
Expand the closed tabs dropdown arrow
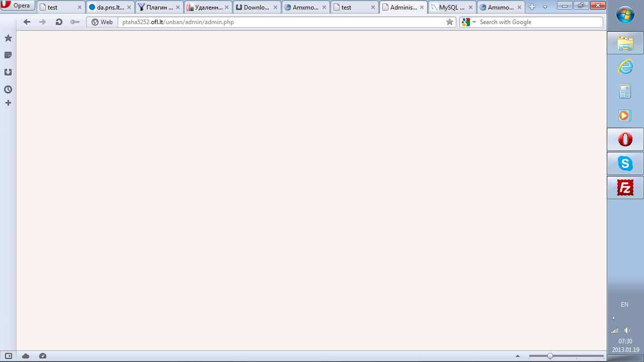pyautogui.click(x=545, y=7)
